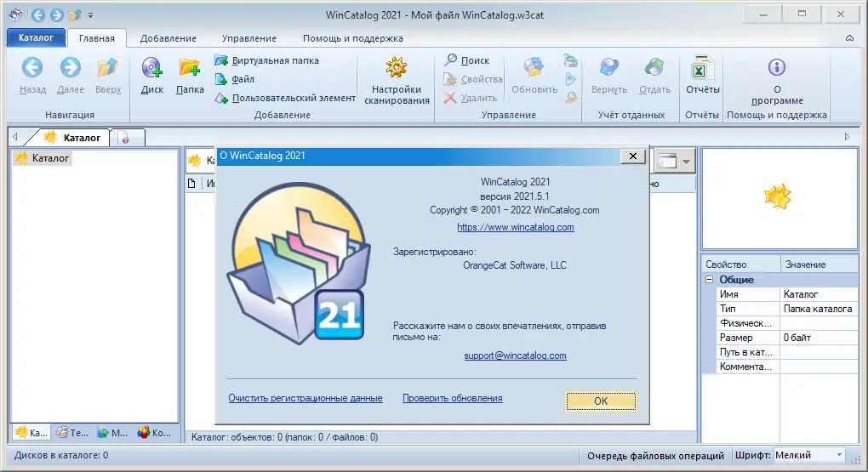
Task: Click the Назад navigation arrow icon
Action: click(32, 67)
